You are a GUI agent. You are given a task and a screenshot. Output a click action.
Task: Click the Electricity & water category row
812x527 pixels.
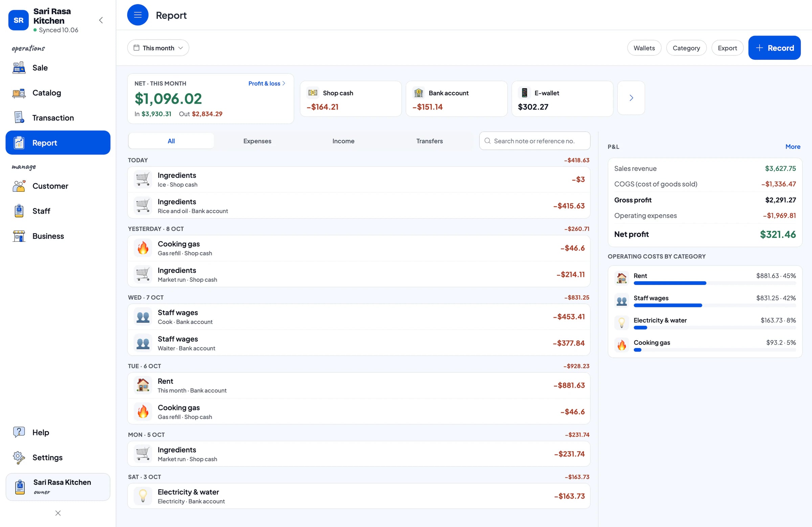[x=705, y=322]
